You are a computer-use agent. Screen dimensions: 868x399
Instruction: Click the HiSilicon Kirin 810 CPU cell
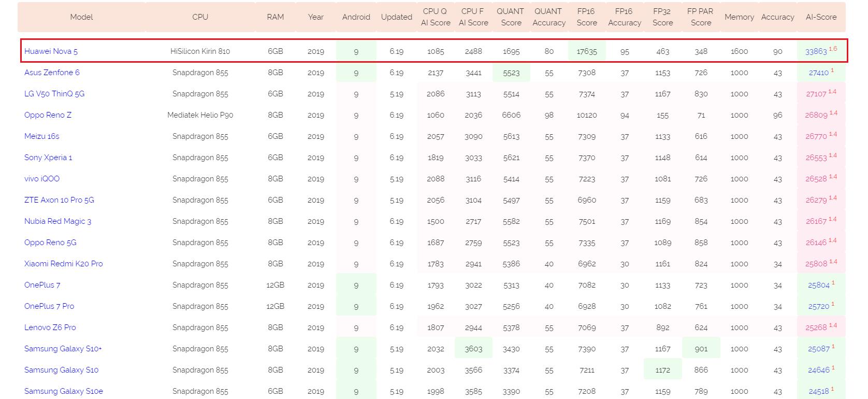[x=200, y=51]
